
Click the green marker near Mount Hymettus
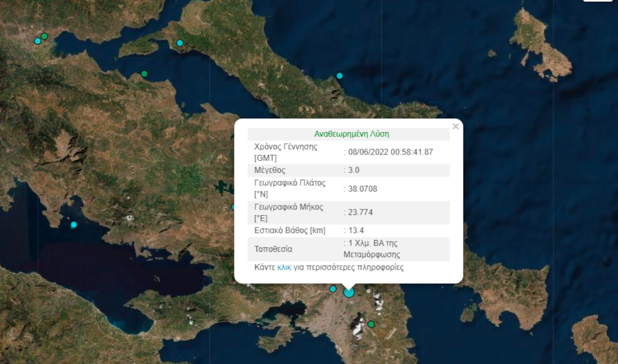(371, 324)
